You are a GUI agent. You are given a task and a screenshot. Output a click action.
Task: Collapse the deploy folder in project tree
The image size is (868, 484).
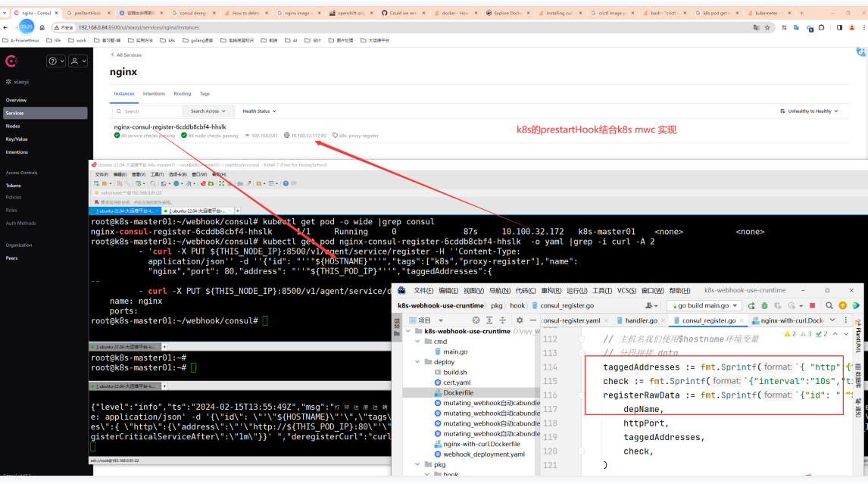417,362
